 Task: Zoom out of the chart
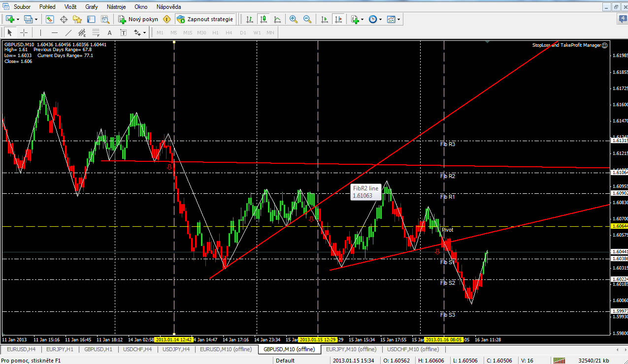pyautogui.click(x=307, y=19)
